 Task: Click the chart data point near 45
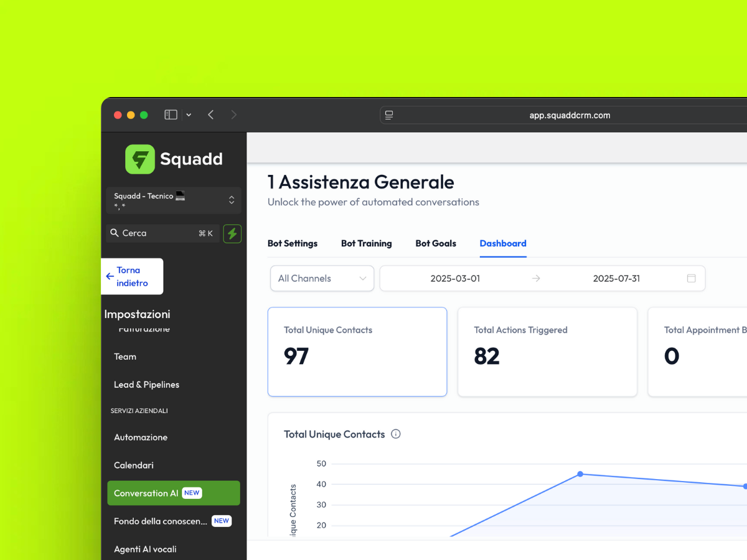(580, 474)
